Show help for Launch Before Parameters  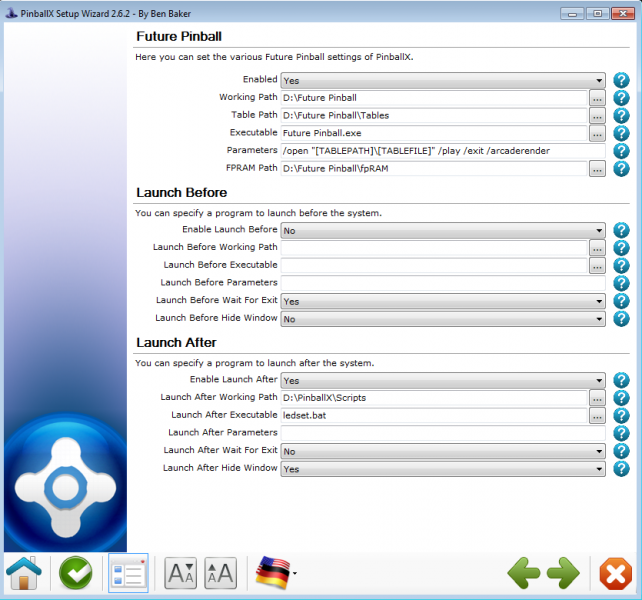621,283
